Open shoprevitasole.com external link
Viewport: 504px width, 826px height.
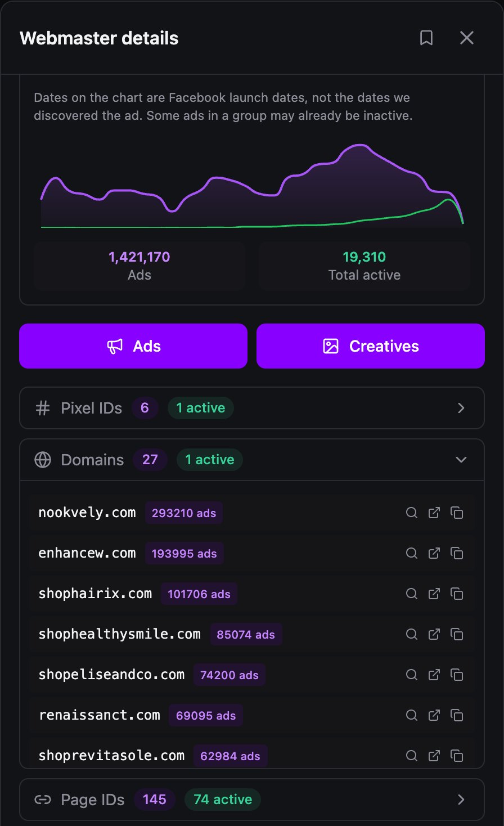click(x=434, y=756)
